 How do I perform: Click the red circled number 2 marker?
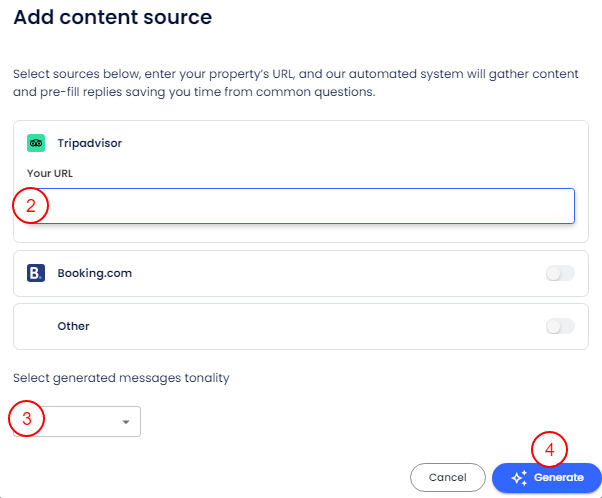31,206
